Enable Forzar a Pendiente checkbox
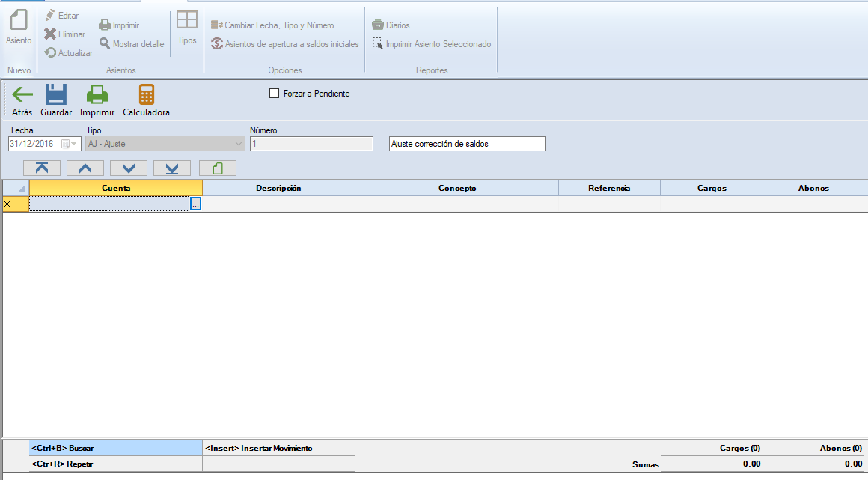 (x=274, y=94)
